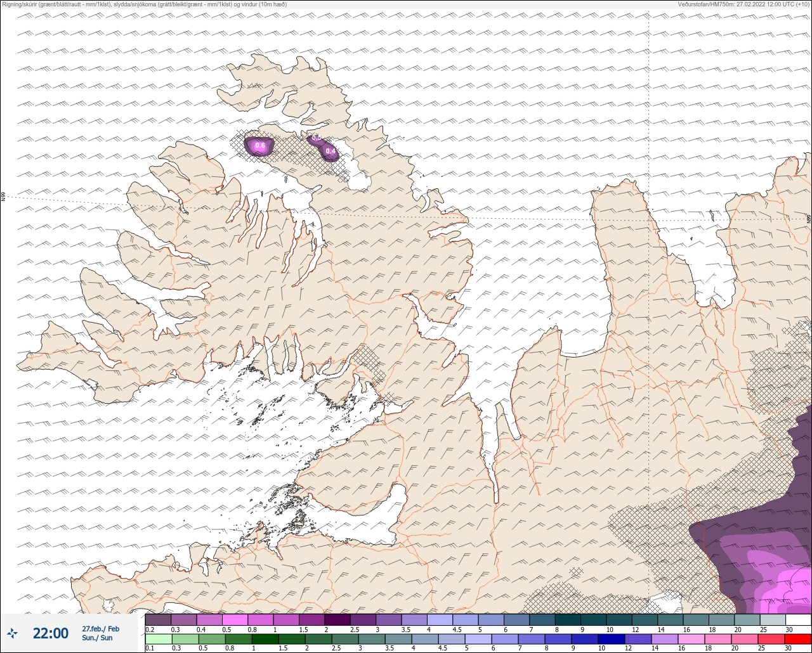The image size is (812, 653).
Task: Select the 3 gray-teal rain legend swatch
Action: (x=371, y=638)
